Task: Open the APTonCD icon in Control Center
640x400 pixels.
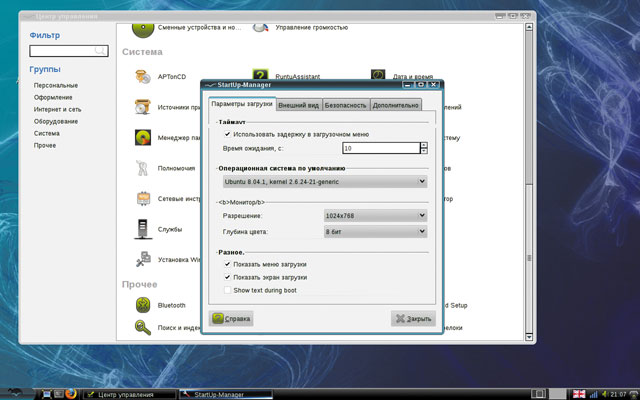Action: (x=143, y=77)
